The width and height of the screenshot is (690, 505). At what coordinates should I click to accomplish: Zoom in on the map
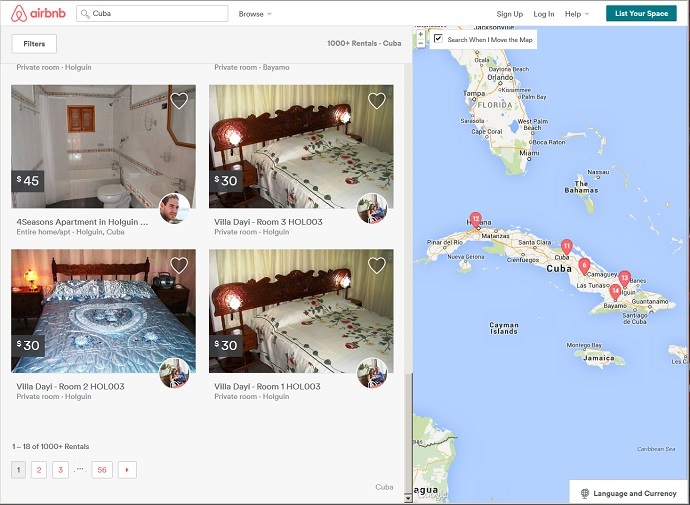(421, 34)
